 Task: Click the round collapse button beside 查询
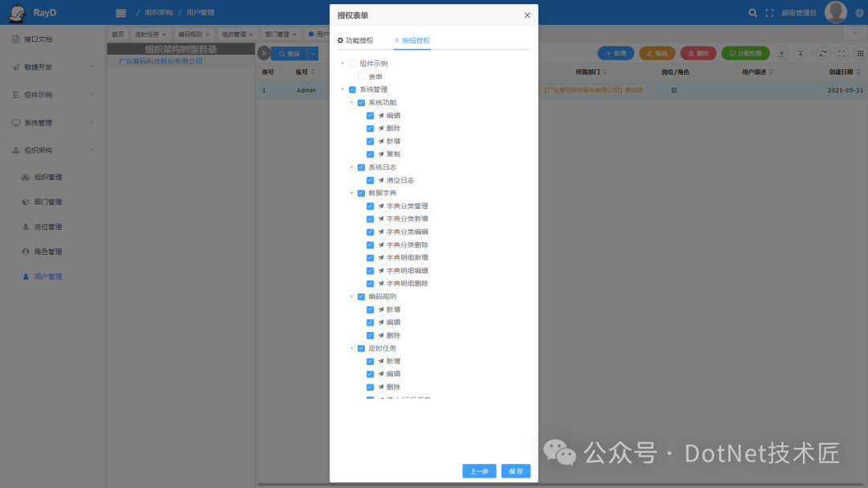click(x=264, y=53)
